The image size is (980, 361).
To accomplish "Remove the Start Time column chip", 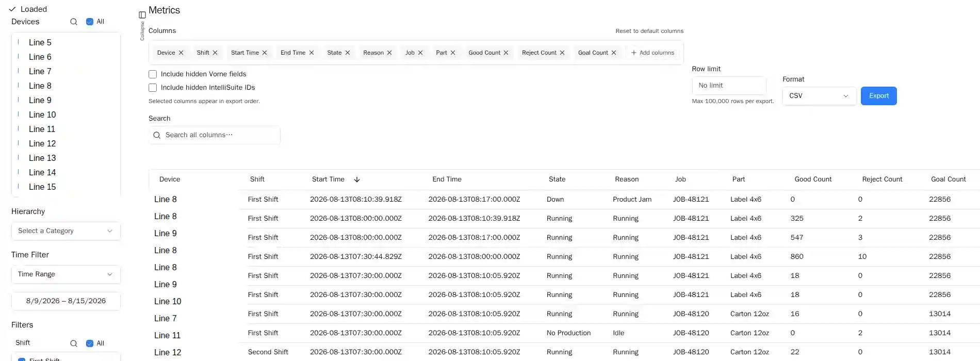I will [x=265, y=53].
